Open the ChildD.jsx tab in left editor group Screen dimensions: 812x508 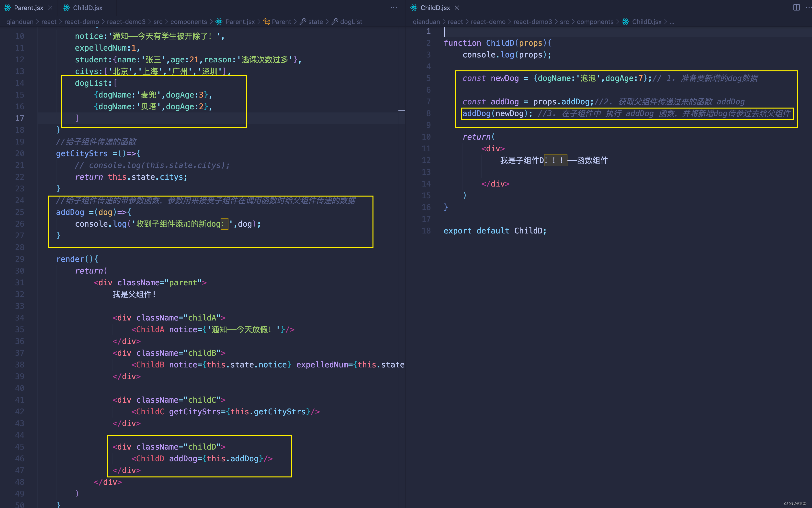point(87,8)
